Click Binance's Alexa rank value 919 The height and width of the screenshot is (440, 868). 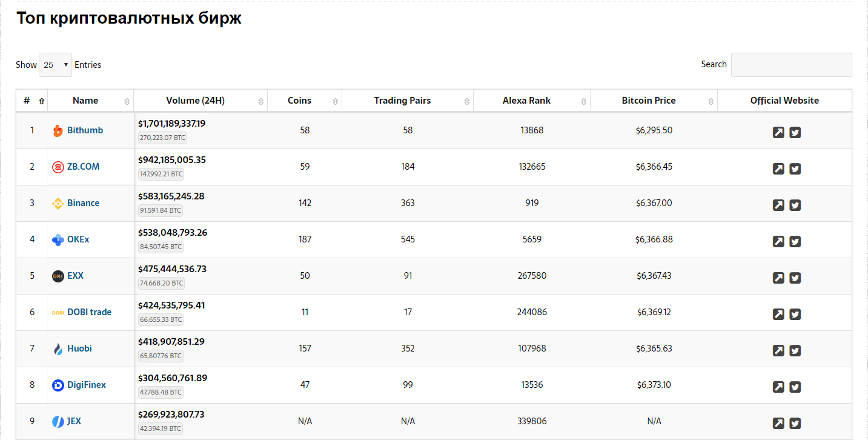click(532, 203)
